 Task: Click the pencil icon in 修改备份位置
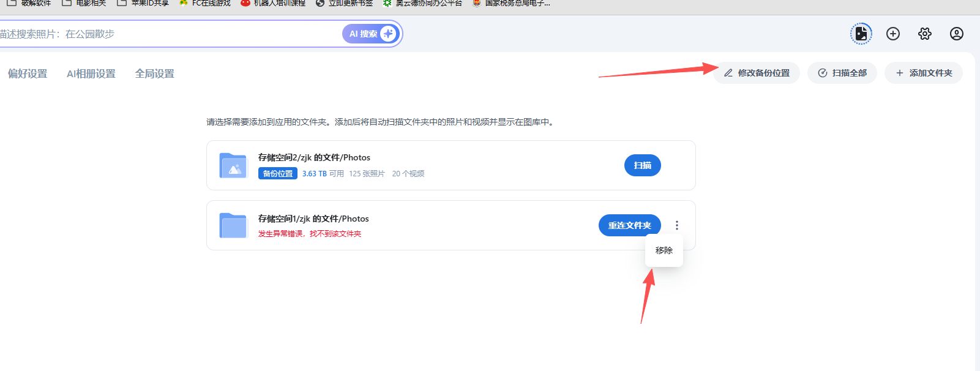point(728,73)
